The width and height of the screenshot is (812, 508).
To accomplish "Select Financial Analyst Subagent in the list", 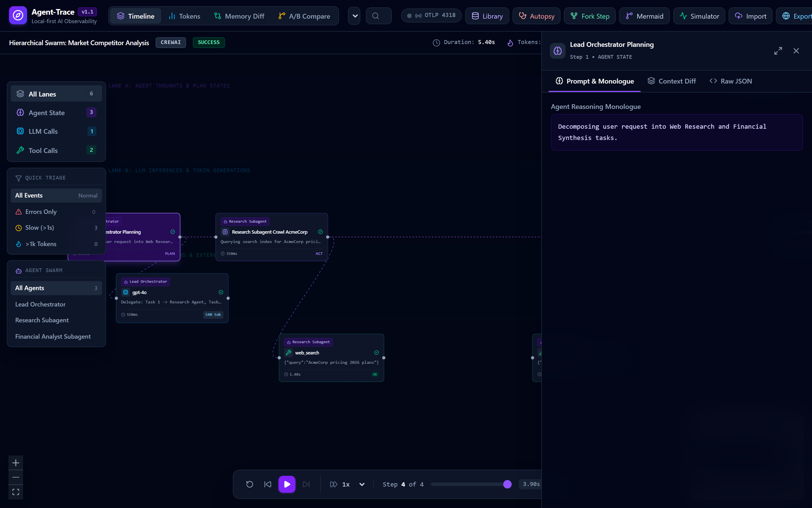I will [x=56, y=336].
